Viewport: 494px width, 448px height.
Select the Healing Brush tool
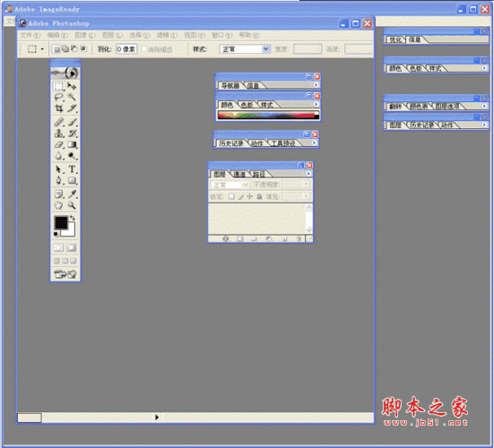(x=59, y=122)
